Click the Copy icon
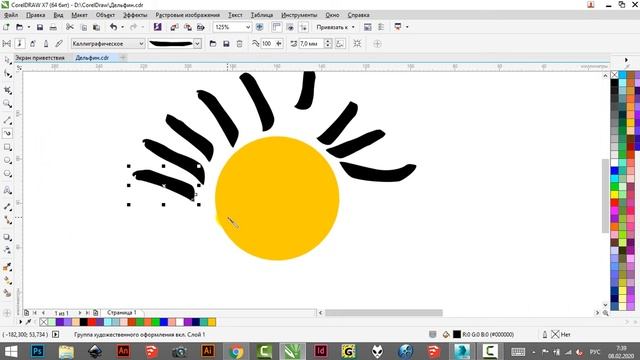Screen dimensions: 640x360 pyautogui.click(x=83, y=27)
